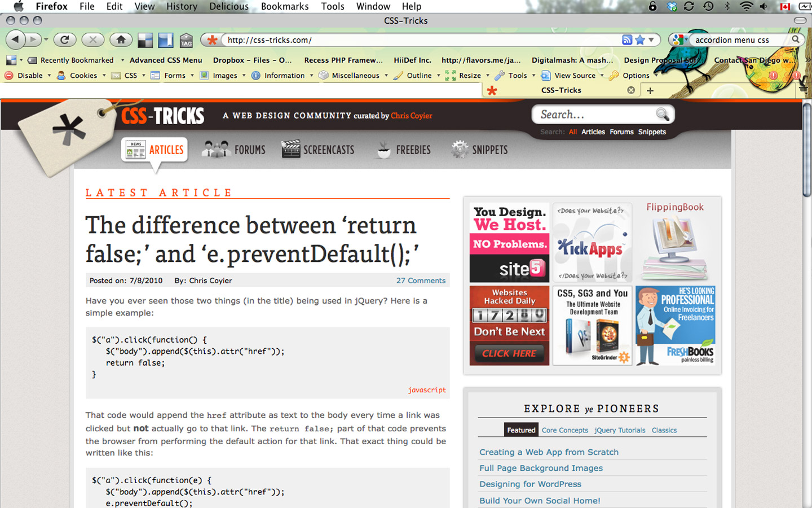This screenshot has height=508, width=812.
Task: Open the Delicious menu
Action: tap(229, 6)
